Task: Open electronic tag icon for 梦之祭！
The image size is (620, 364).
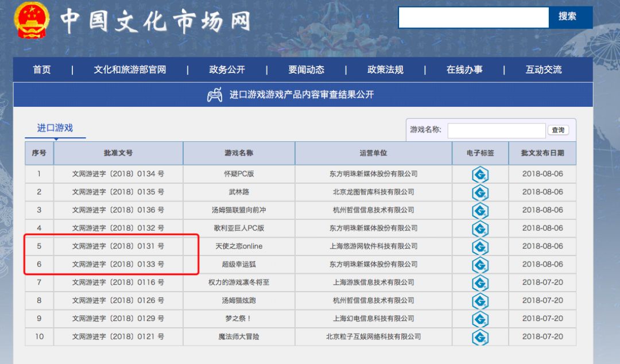Action: click(480, 319)
